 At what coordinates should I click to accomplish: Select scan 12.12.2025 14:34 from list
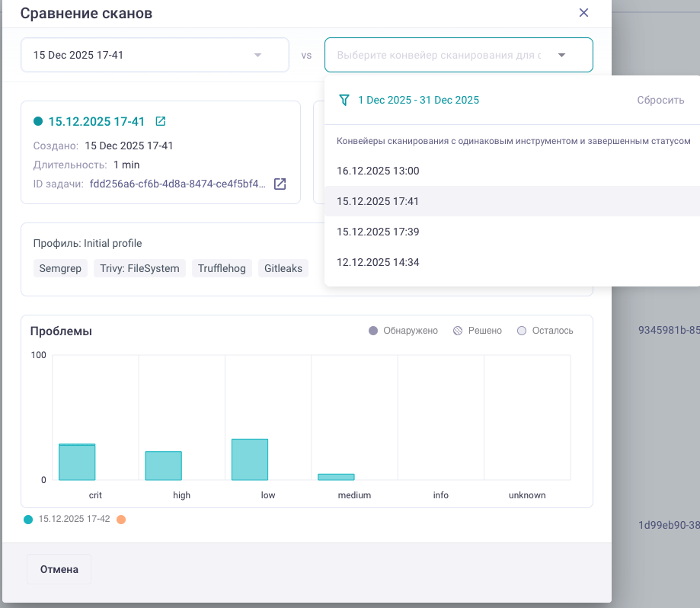378,262
